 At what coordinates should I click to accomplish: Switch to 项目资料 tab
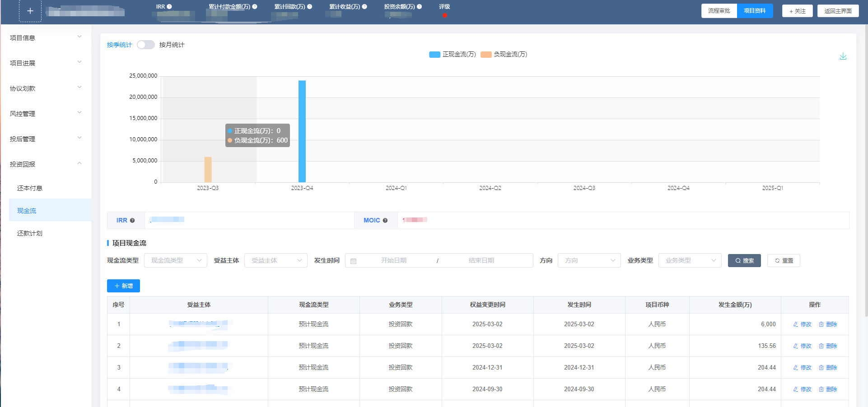pyautogui.click(x=755, y=11)
